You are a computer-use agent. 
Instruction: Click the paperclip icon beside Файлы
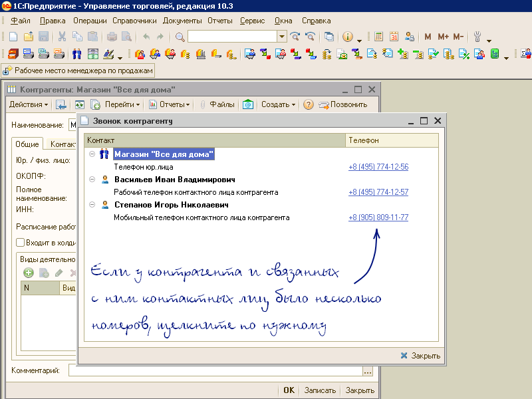point(203,104)
